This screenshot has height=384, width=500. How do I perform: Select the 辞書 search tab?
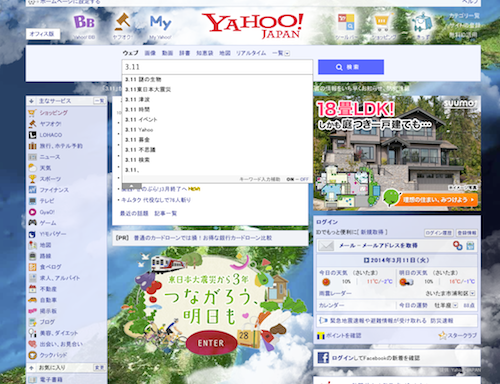pyautogui.click(x=184, y=53)
